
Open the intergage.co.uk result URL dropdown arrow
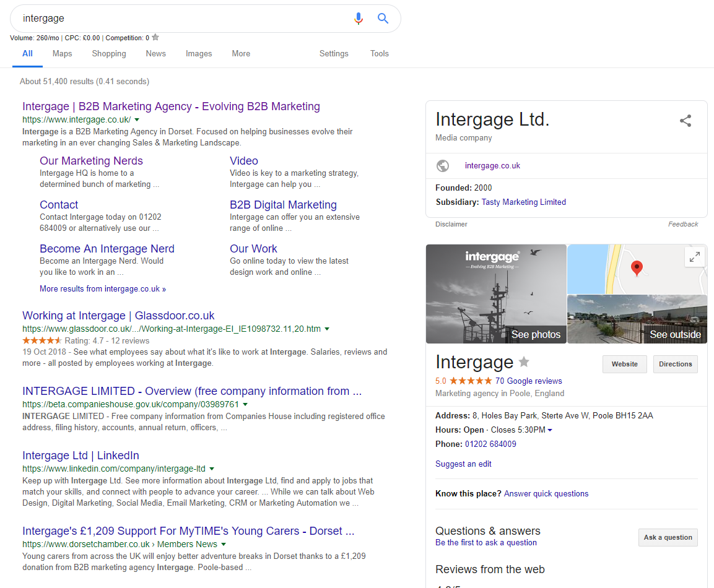(x=137, y=119)
